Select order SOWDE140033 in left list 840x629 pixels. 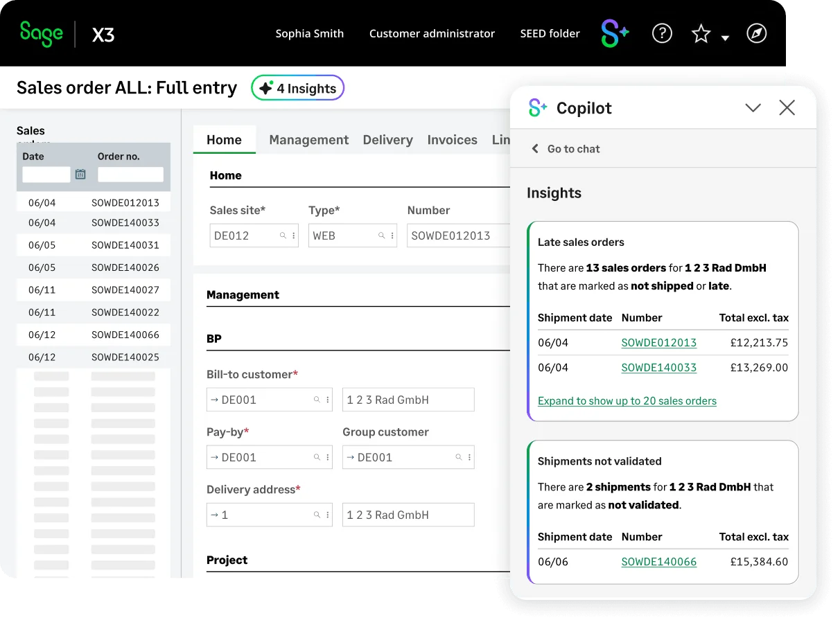tap(94, 222)
